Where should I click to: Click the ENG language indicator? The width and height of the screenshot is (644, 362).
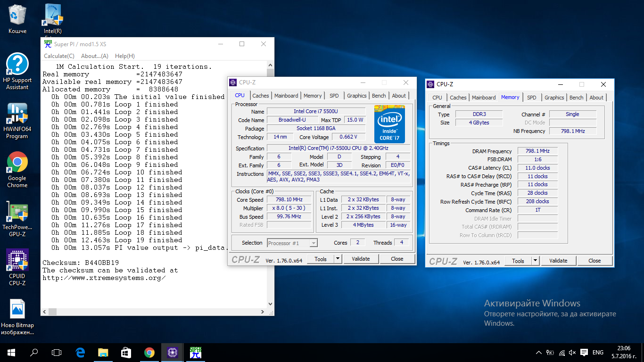coord(598,353)
